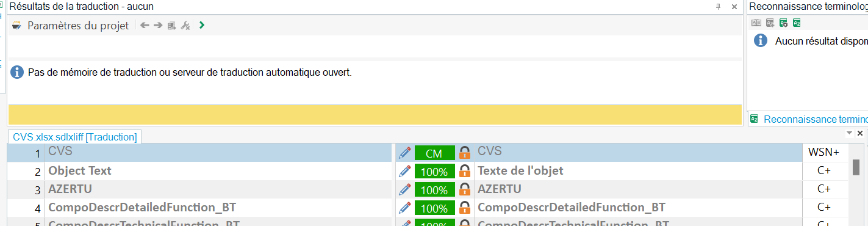Screen dimensions: 868x226
Task: Click the green chevron arrow icon
Action: pyautogui.click(x=202, y=26)
